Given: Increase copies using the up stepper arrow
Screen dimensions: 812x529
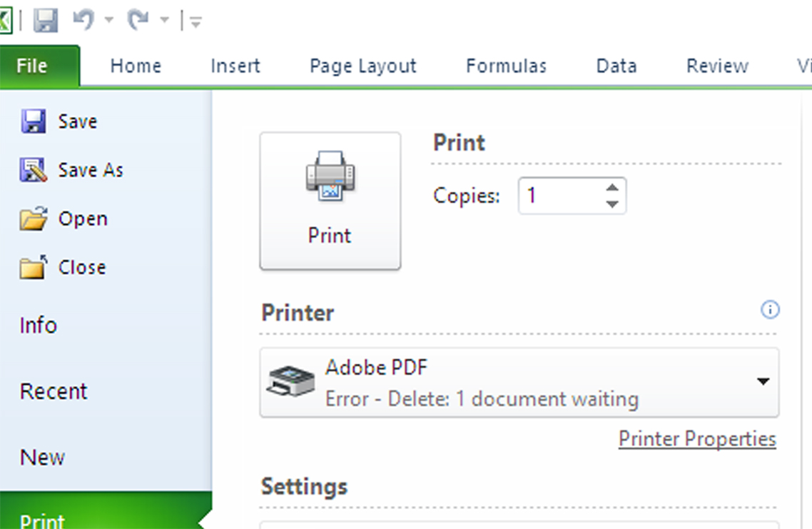Looking at the screenshot, I should tap(612, 187).
